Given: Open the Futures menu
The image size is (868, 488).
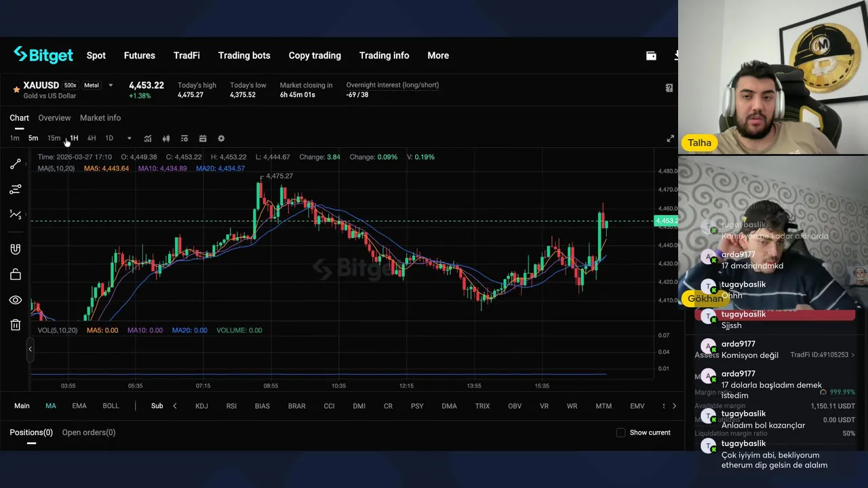Looking at the screenshot, I should (x=140, y=56).
